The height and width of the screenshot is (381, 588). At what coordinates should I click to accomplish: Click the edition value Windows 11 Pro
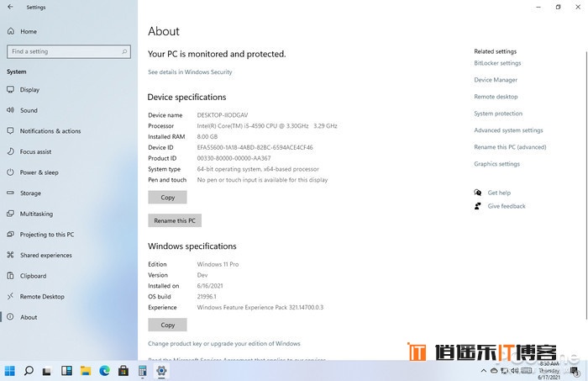pyautogui.click(x=218, y=264)
